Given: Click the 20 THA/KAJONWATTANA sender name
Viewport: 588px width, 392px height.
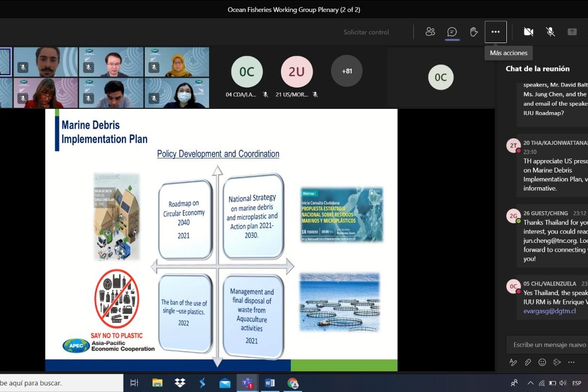Looking at the screenshot, I should (555, 143).
